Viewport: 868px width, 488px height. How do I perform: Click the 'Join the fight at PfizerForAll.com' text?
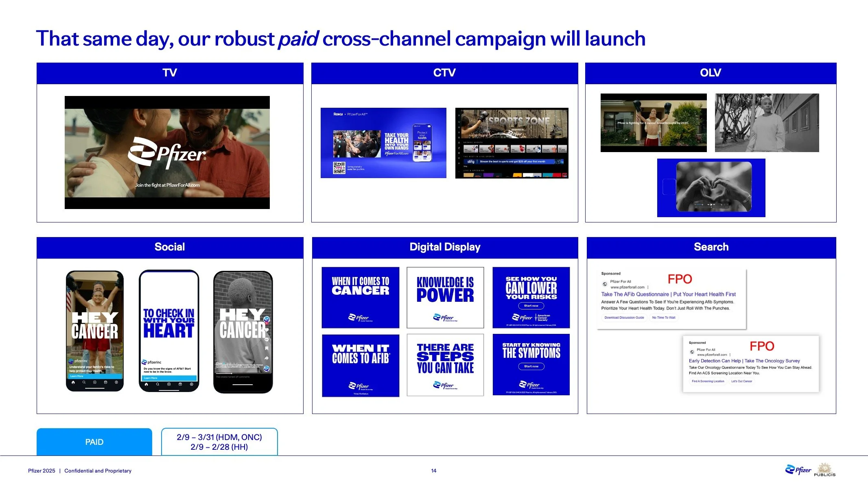(167, 185)
